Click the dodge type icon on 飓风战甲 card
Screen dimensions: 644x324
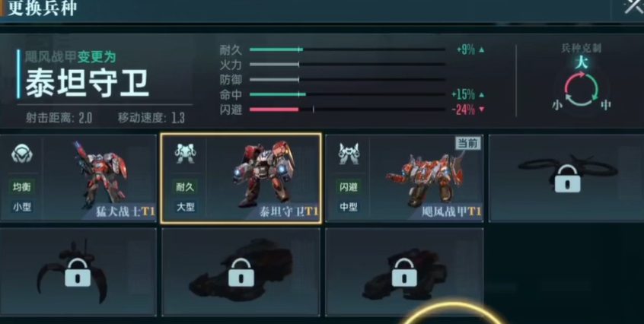349,154
